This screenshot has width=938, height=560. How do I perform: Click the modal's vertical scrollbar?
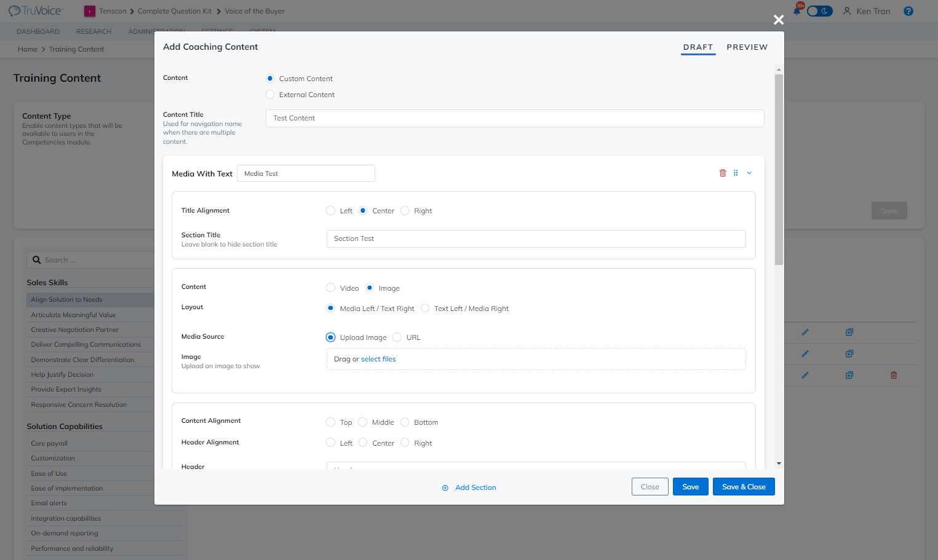(779, 169)
